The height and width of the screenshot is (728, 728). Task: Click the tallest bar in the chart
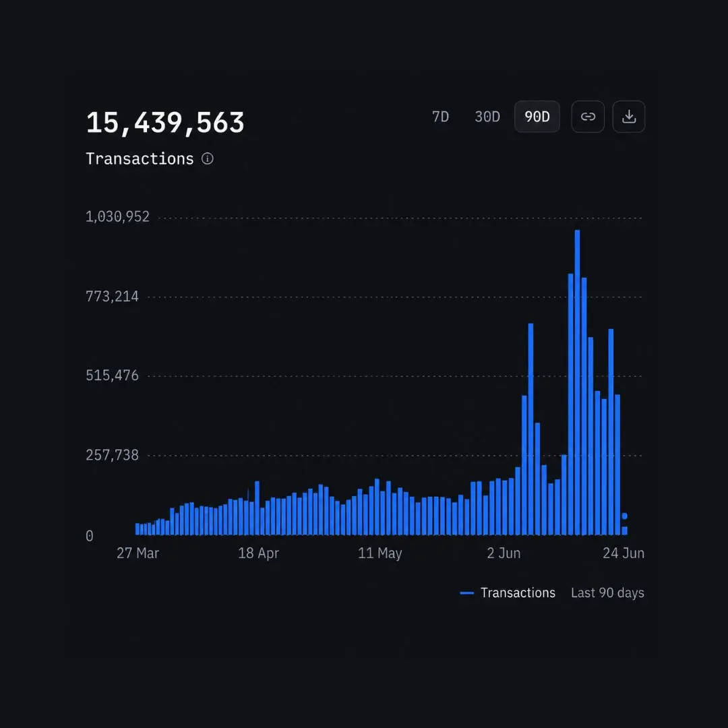[577, 383]
